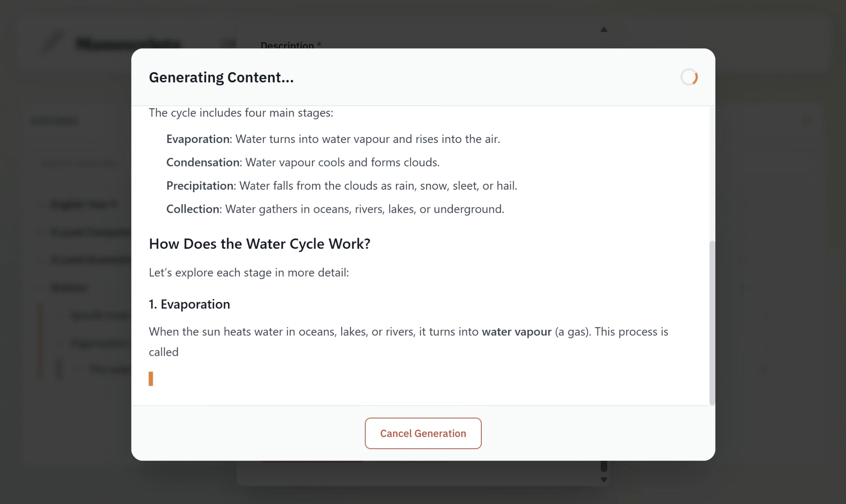
Task: Select the bold word Condensation
Action: 202,162
